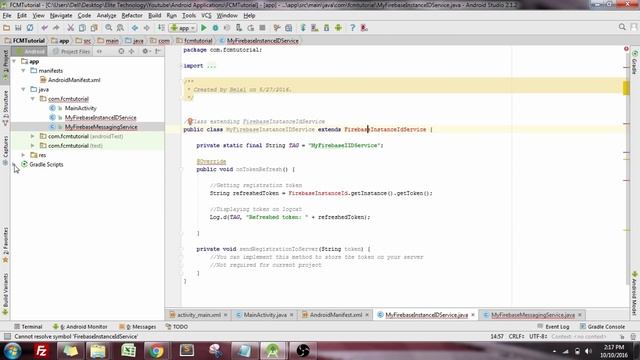Open the TODO tool window

tap(177, 327)
